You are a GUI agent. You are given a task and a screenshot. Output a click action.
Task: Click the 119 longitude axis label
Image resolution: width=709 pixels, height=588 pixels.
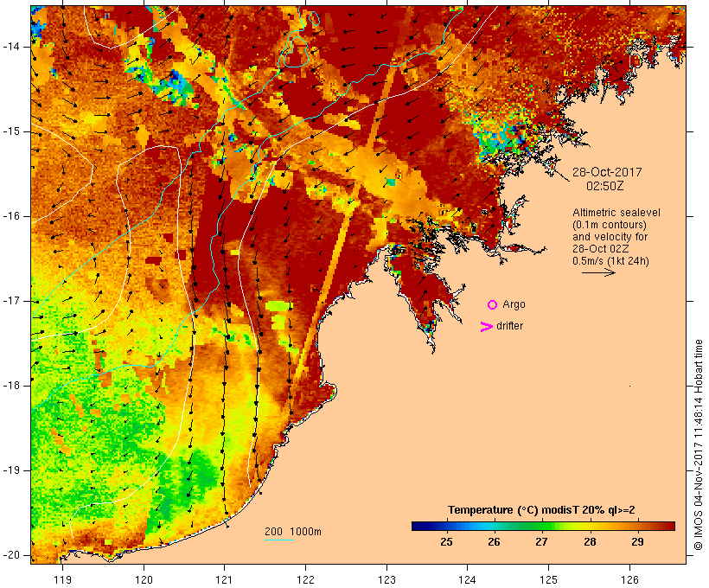click(x=62, y=579)
